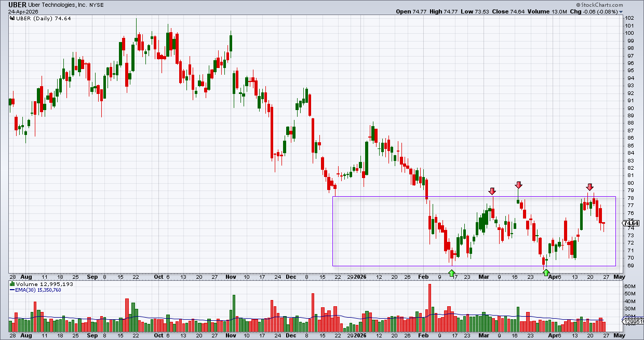The height and width of the screenshot is (340, 644).
Task: Click the blue line icon before EMA(30)
Action: (12, 290)
